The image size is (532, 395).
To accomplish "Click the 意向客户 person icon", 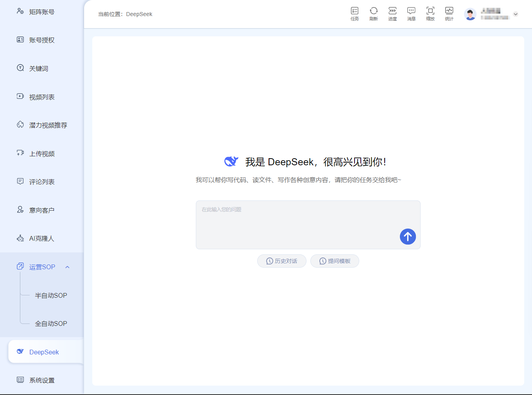I will point(20,209).
